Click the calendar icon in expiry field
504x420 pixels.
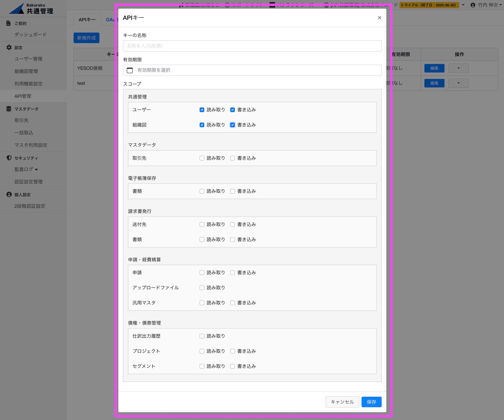(130, 70)
